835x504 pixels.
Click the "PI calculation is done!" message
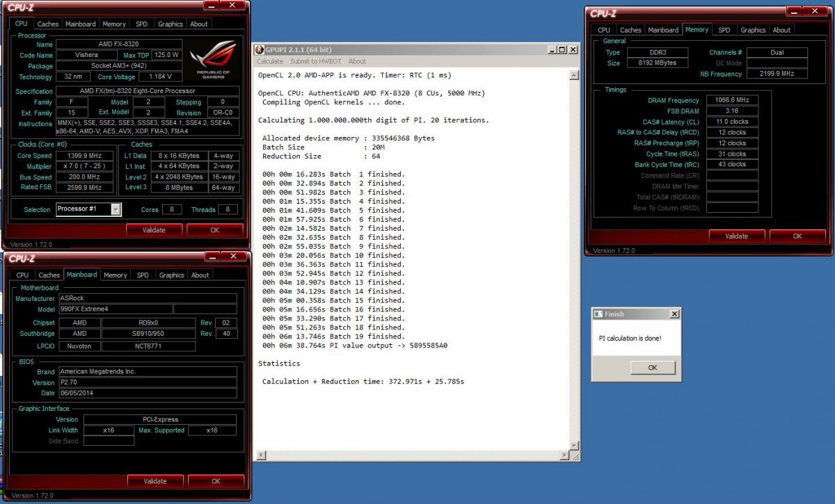pos(630,339)
